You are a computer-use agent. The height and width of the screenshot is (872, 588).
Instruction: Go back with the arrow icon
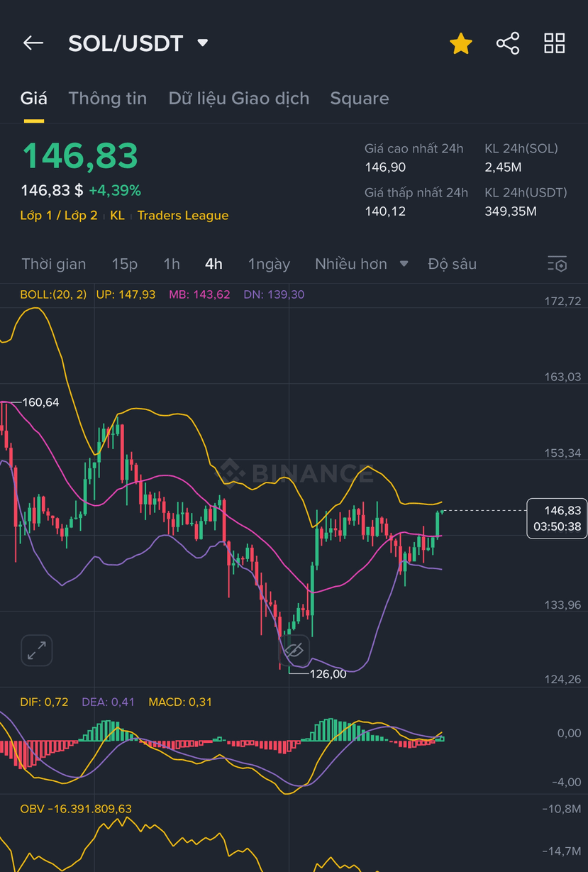click(33, 43)
